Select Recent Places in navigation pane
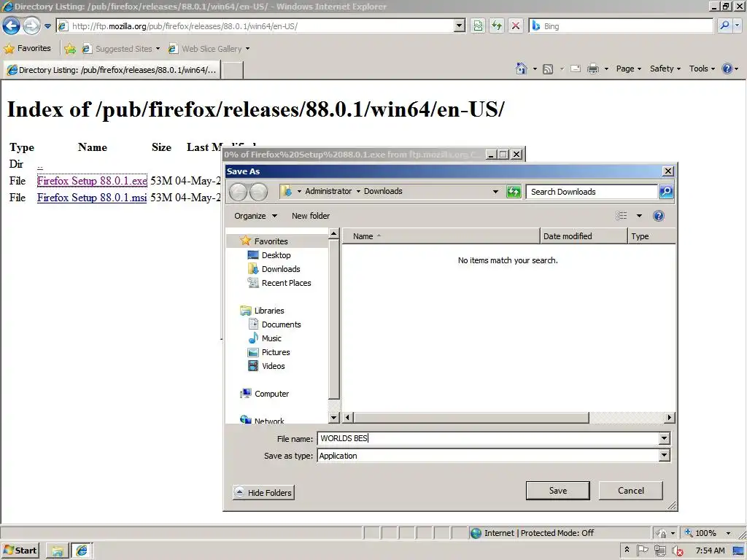747x560 pixels. coord(279,283)
